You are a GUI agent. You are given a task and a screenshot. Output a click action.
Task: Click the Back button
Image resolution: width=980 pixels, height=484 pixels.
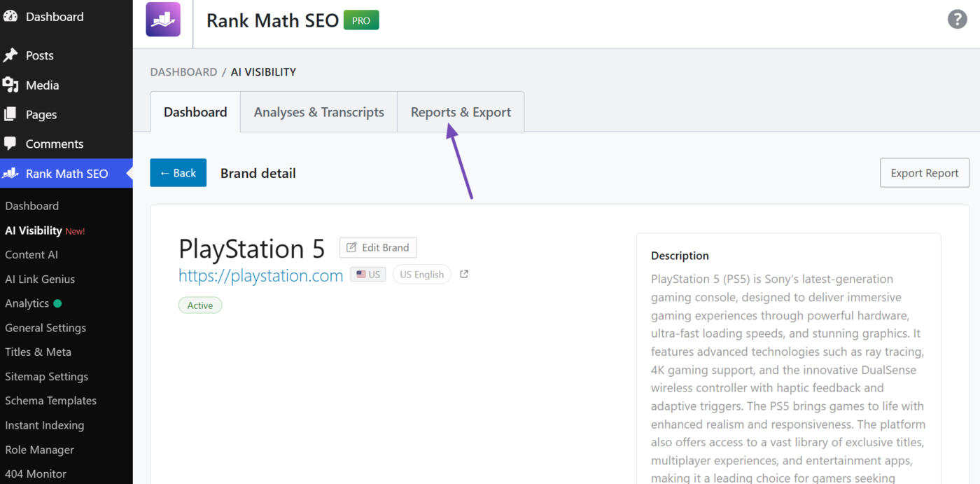[x=178, y=173]
